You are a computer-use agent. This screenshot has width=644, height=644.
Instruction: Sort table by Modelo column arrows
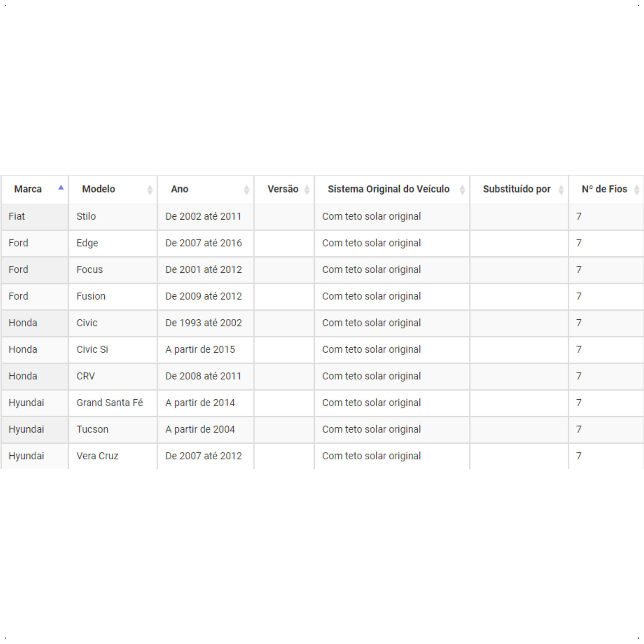(150, 190)
